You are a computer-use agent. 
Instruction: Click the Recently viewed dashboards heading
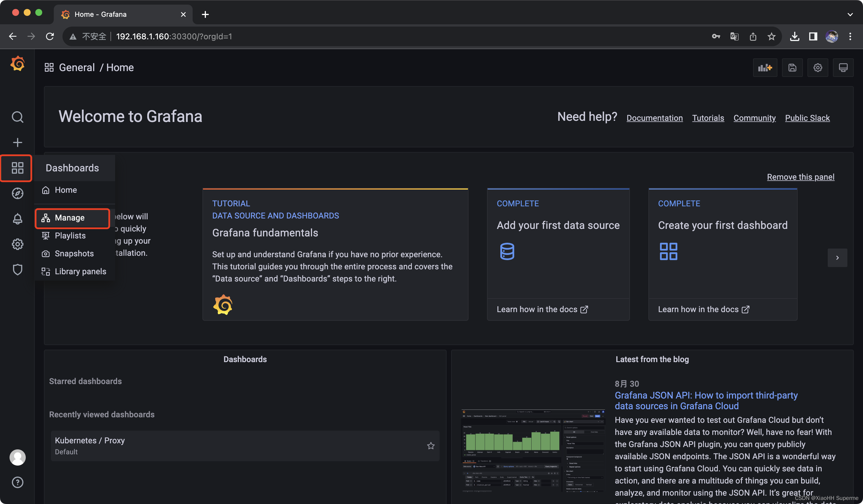coord(102,414)
